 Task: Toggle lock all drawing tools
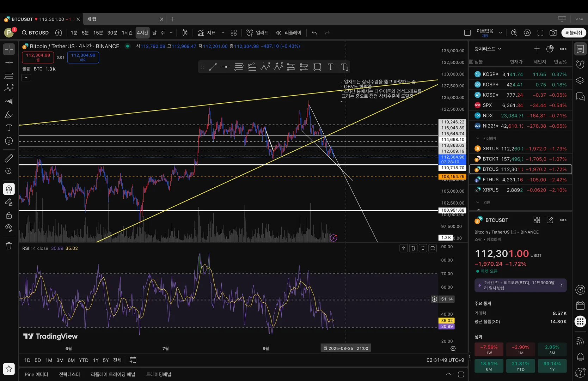(x=9, y=215)
